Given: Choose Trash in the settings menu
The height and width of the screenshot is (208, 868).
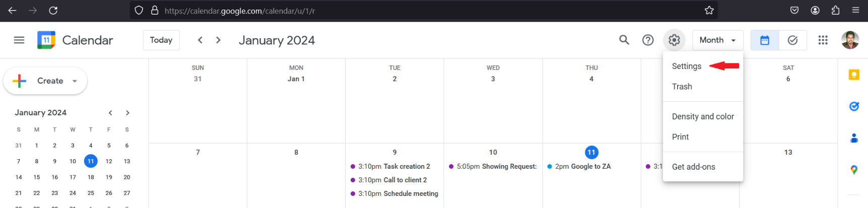Looking at the screenshot, I should (x=682, y=87).
